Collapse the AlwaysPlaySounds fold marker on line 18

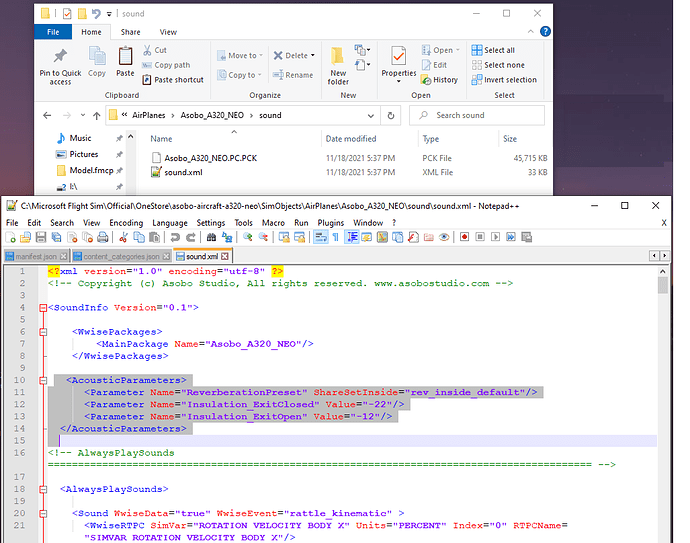click(x=43, y=489)
